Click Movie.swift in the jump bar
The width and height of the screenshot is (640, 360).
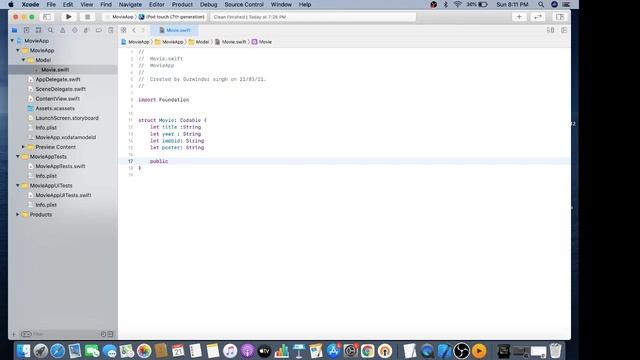(231, 42)
